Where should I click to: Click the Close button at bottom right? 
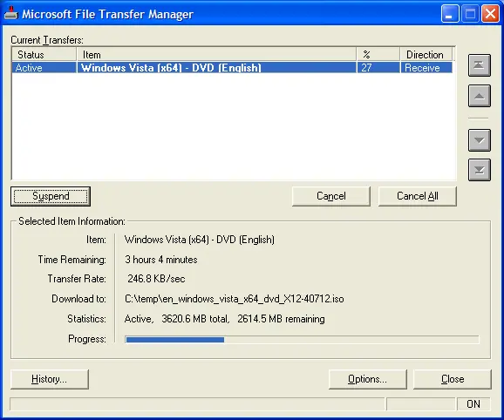[453, 379]
